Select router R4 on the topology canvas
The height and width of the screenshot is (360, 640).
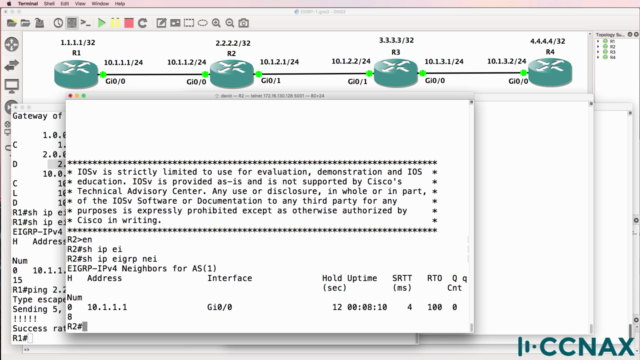click(550, 73)
